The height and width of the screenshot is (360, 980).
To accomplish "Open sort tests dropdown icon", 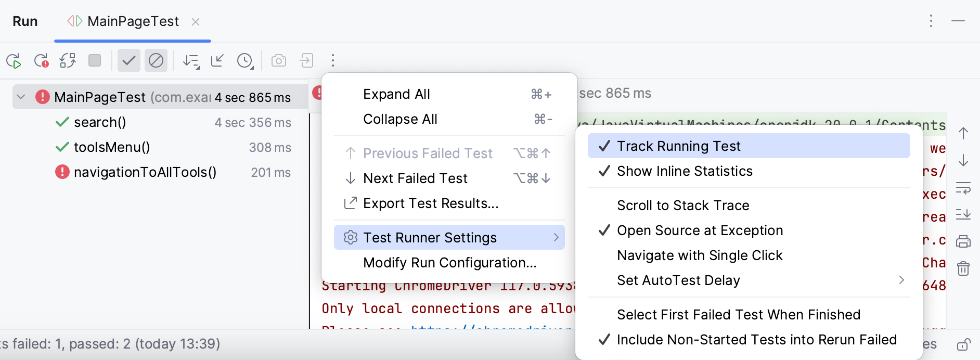I will click(191, 61).
